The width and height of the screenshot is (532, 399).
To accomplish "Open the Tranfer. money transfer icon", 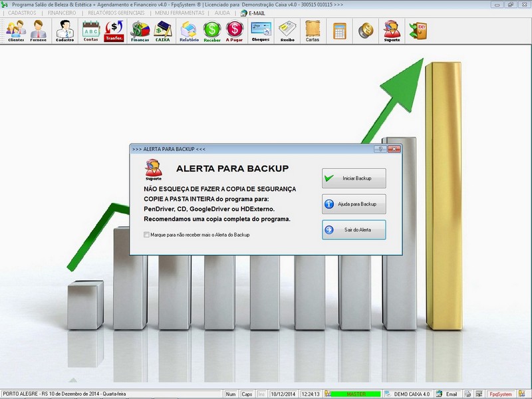I will click(114, 31).
